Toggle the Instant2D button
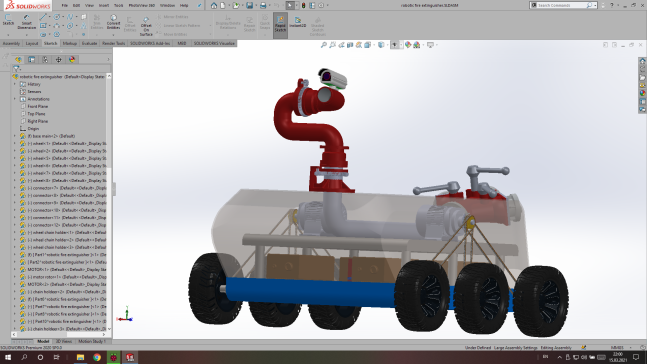 pyautogui.click(x=298, y=21)
